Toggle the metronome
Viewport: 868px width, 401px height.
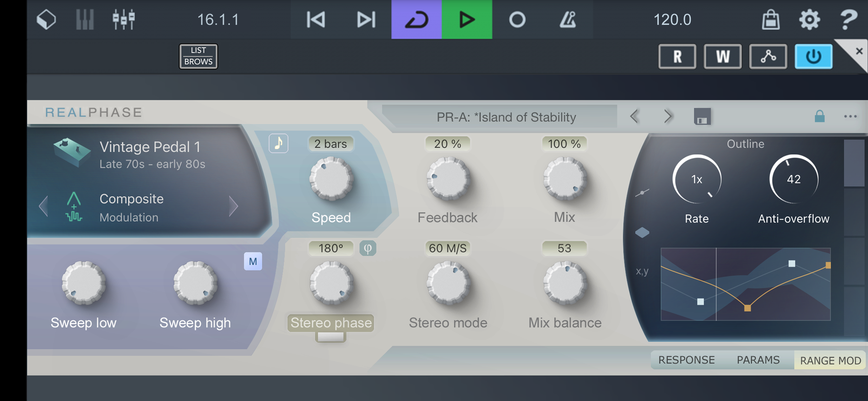pos(568,20)
